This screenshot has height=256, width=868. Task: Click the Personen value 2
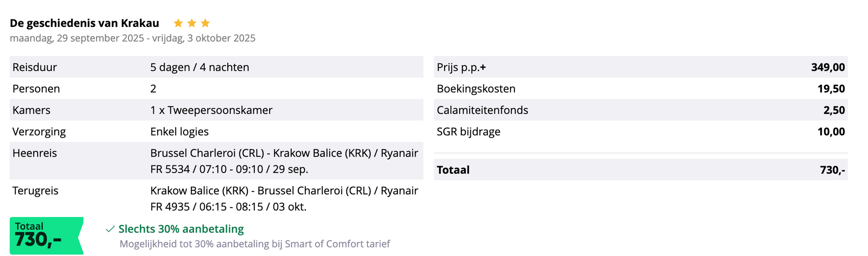coord(153,89)
